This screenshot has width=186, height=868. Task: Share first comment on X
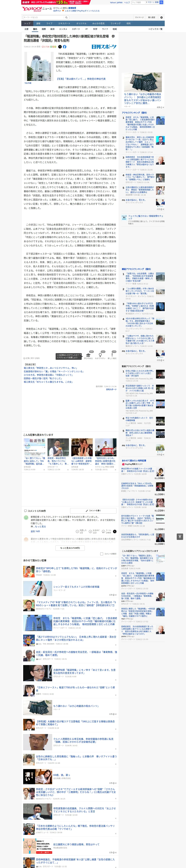pyautogui.click(x=115, y=531)
